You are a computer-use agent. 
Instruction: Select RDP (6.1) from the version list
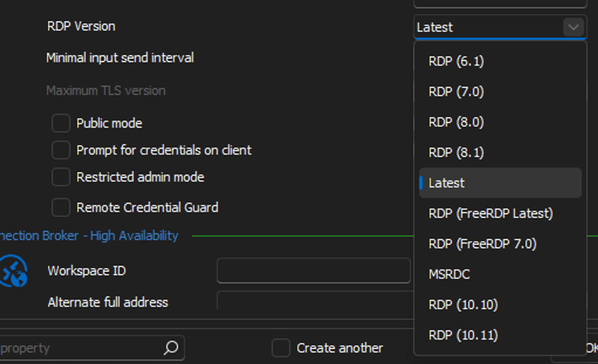tap(456, 62)
